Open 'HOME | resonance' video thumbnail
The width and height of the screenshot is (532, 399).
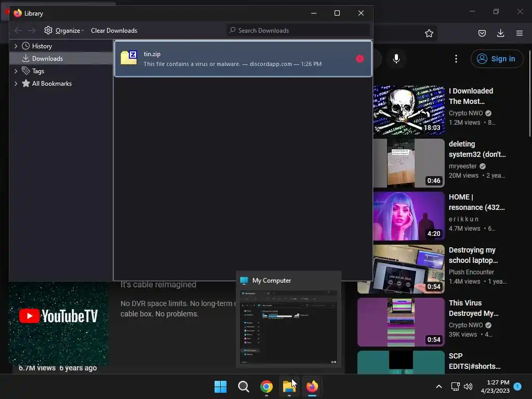click(409, 216)
